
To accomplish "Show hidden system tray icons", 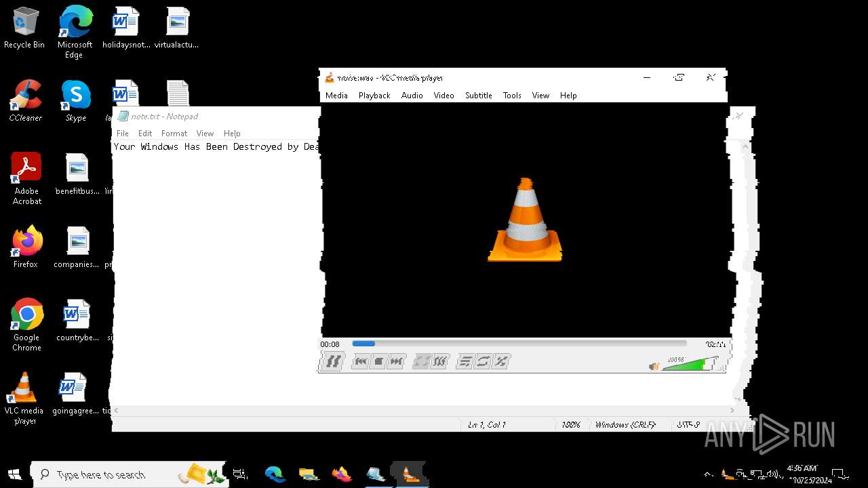I will [x=709, y=474].
